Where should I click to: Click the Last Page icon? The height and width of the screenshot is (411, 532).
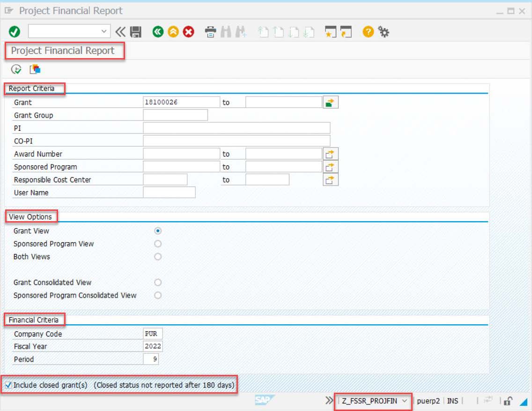(309, 32)
